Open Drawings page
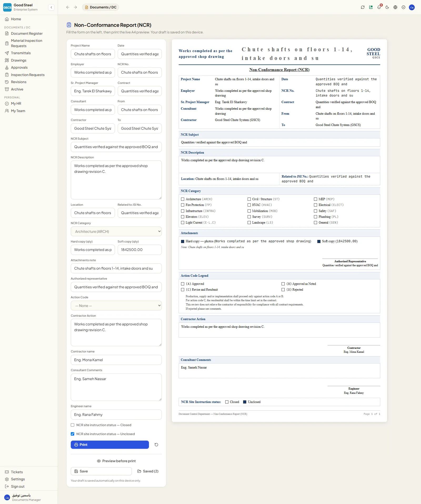The image size is (421, 504). [29, 60]
